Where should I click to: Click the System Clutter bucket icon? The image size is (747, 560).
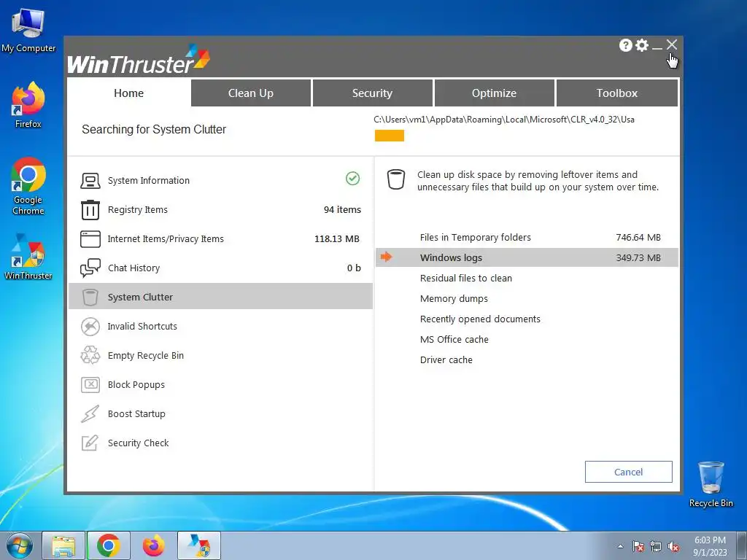click(x=90, y=297)
